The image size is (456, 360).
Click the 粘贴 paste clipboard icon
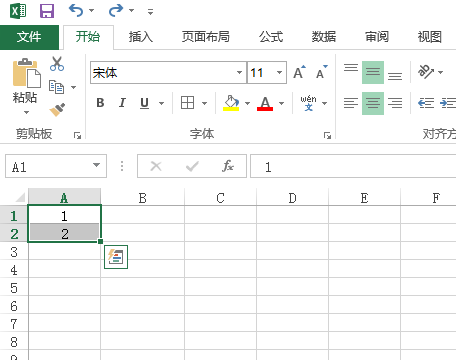point(26,73)
